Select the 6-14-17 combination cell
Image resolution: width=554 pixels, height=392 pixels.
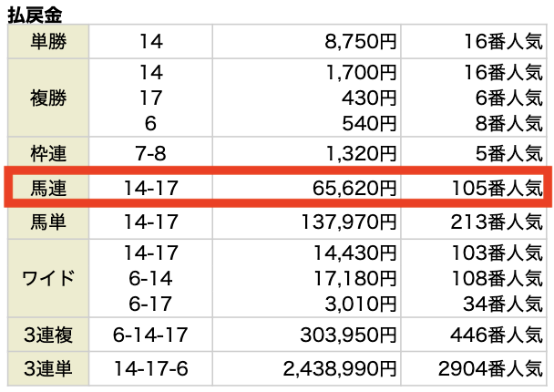151,335
